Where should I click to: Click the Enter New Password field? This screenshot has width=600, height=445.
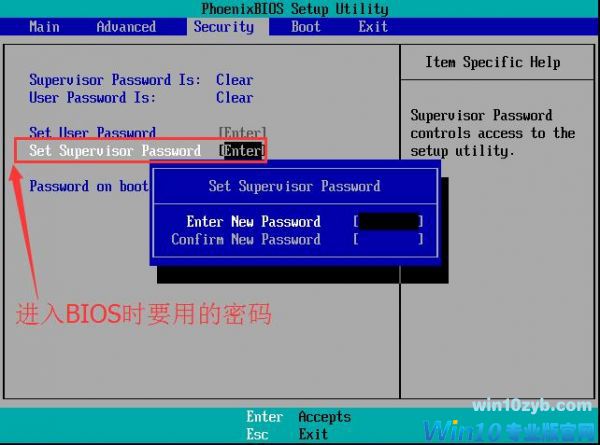(x=388, y=222)
